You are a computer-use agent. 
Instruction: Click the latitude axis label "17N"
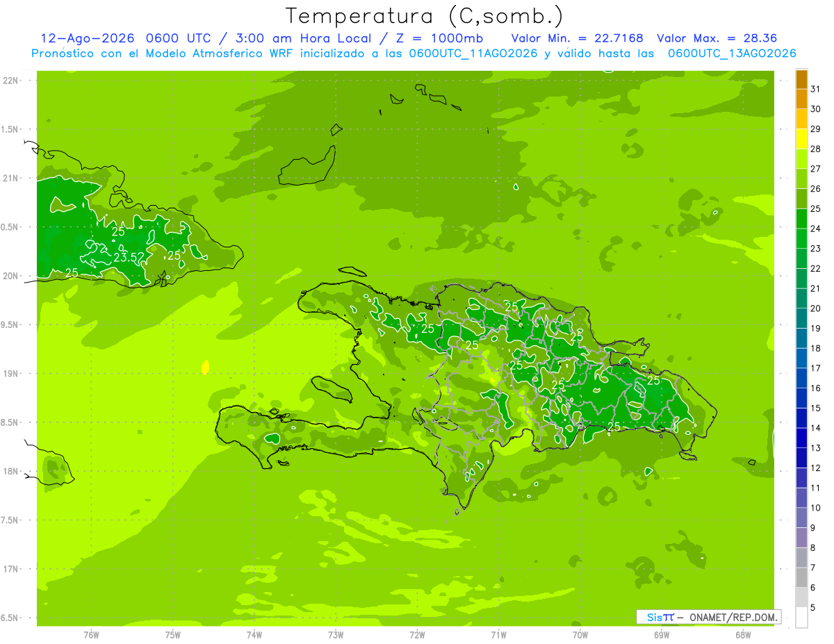pyautogui.click(x=12, y=569)
